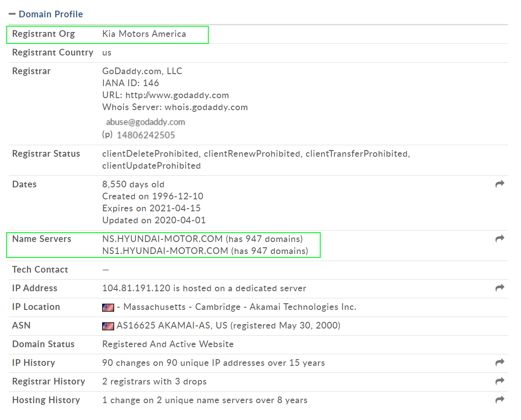Viewport: 521px width, 420px height.
Task: Click the Registrar History label
Action: click(x=49, y=381)
